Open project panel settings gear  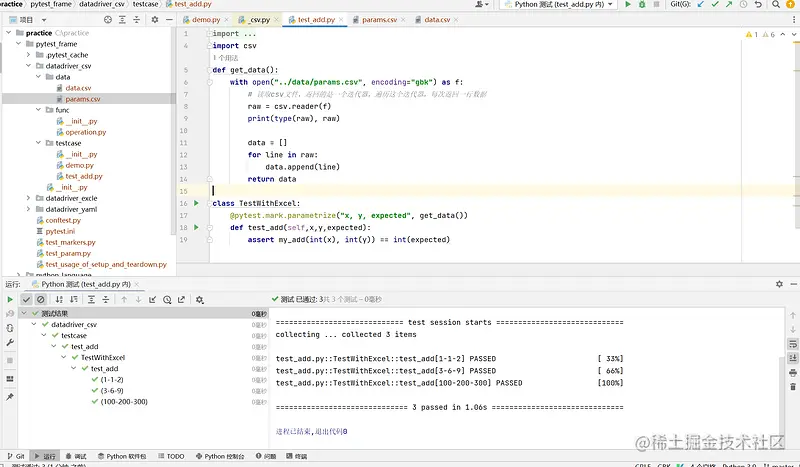click(x=155, y=20)
